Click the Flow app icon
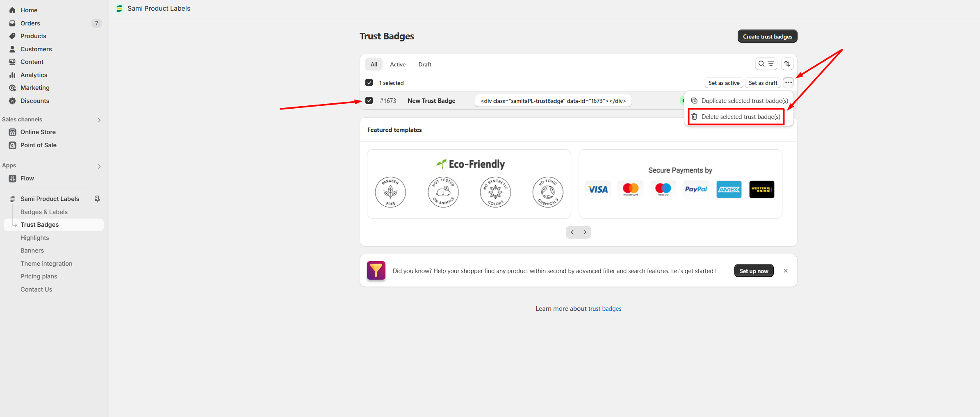The image size is (980, 417). [13, 178]
